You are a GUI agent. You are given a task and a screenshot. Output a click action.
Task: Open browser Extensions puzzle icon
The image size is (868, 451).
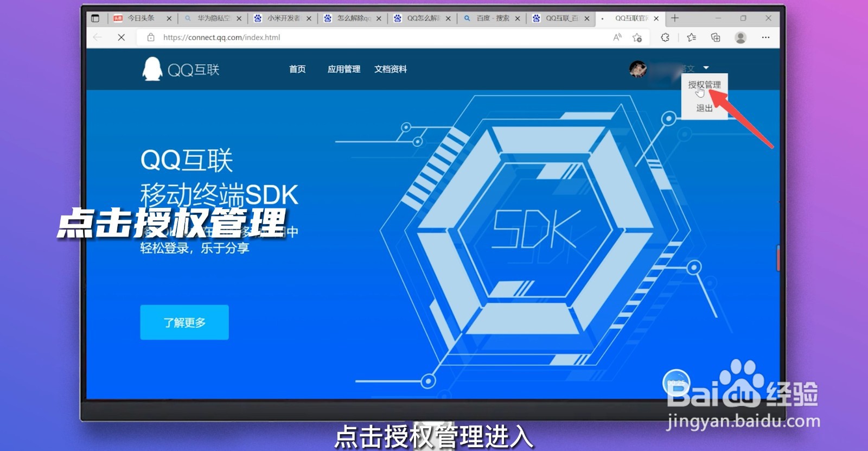click(x=665, y=37)
